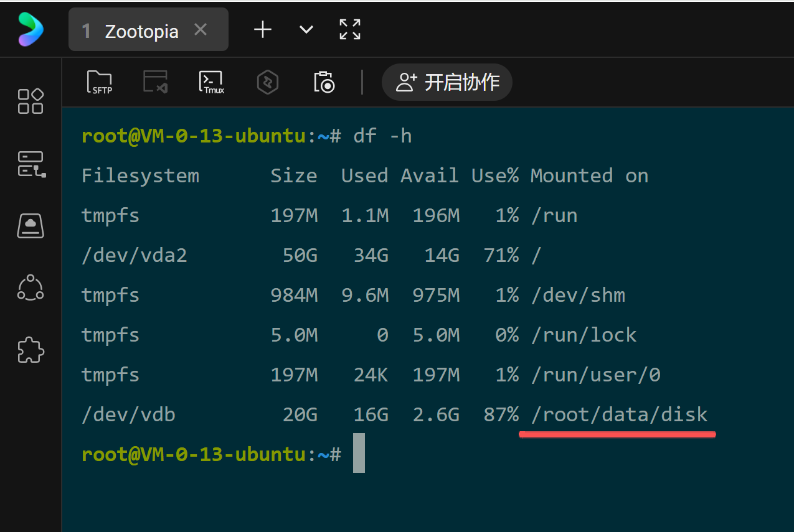
Task: Open the hexagon tool icon in toolbar
Action: (268, 82)
